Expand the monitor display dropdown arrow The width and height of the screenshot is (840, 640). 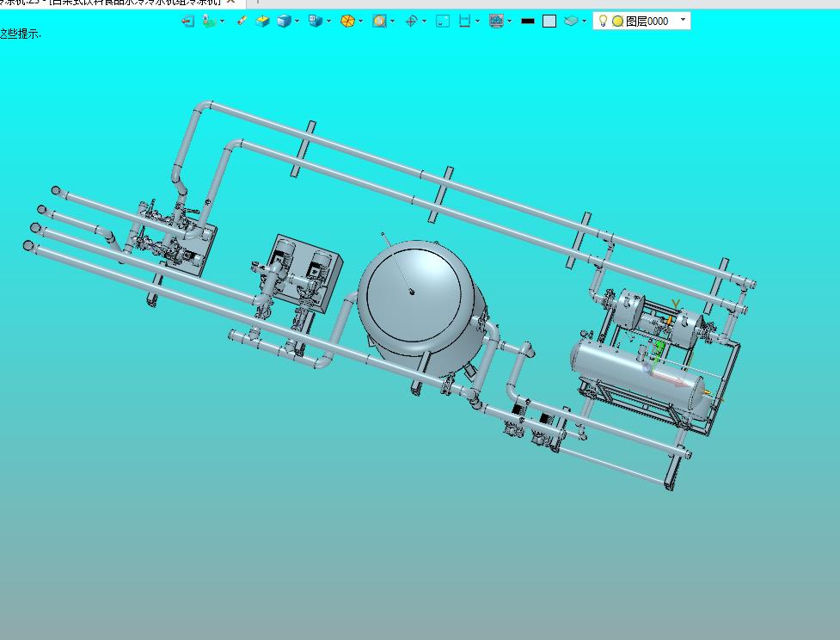pyautogui.click(x=509, y=21)
